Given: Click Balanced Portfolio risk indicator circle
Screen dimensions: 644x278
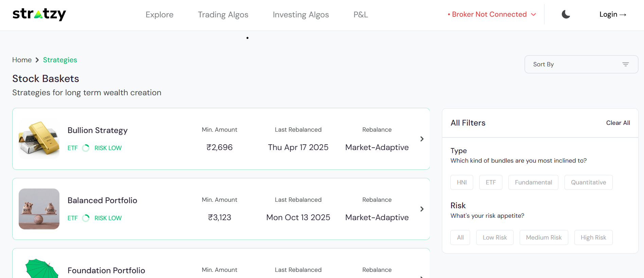Looking at the screenshot, I should click(86, 218).
